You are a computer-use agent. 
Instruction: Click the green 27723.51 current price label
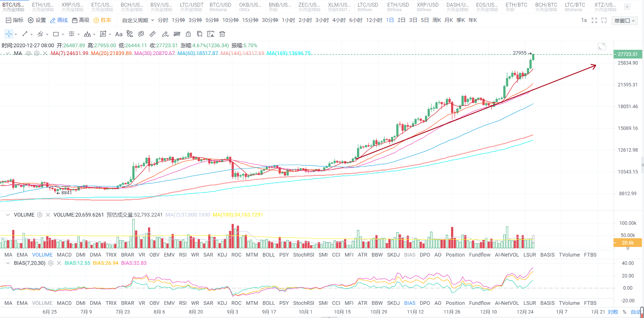coord(627,54)
